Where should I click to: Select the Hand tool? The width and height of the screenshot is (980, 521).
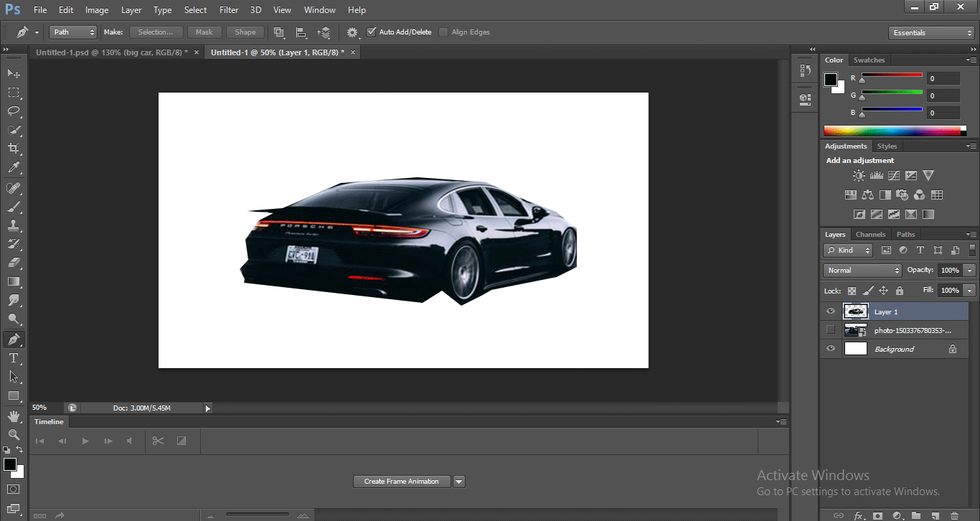click(x=14, y=416)
